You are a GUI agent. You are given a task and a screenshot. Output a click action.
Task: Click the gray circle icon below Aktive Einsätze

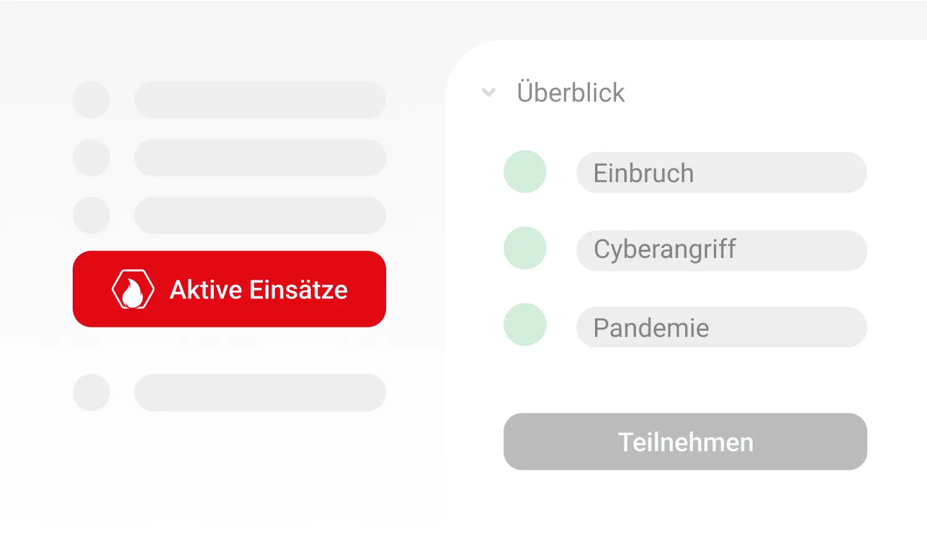click(91, 392)
